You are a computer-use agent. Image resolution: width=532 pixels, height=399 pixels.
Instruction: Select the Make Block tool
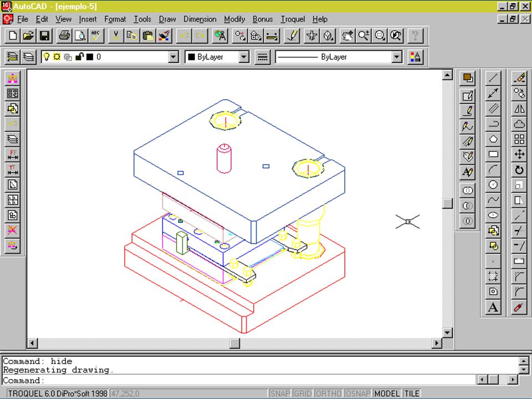tap(493, 246)
